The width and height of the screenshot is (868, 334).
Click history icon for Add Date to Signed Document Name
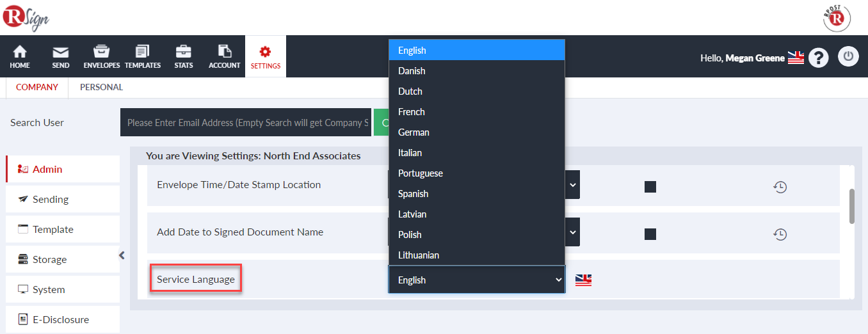(780, 234)
